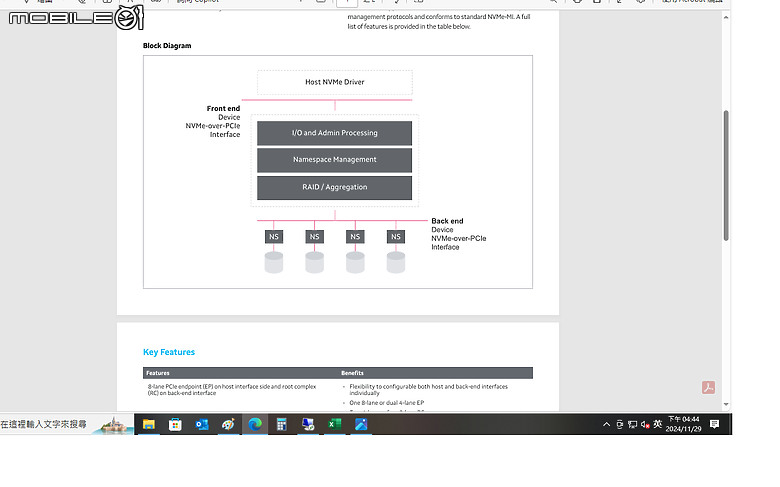Screen dimensions: 780x487
Task: Open File Explorer from the taskbar
Action: (149, 424)
